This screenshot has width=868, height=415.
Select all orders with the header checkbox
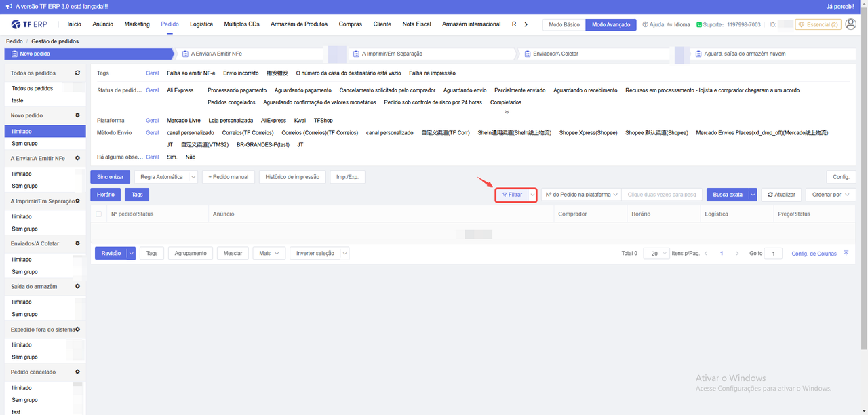tap(99, 214)
